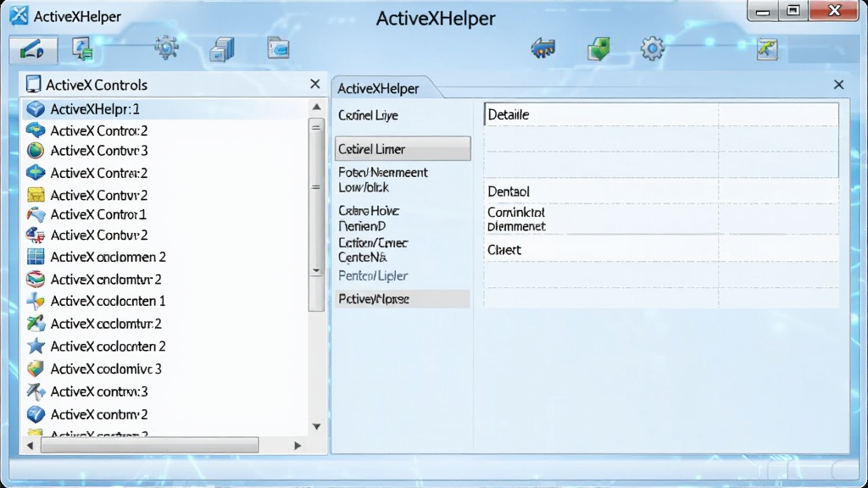The image size is (868, 488).
Task: Click the Cetinel Liye label
Action: click(x=368, y=115)
